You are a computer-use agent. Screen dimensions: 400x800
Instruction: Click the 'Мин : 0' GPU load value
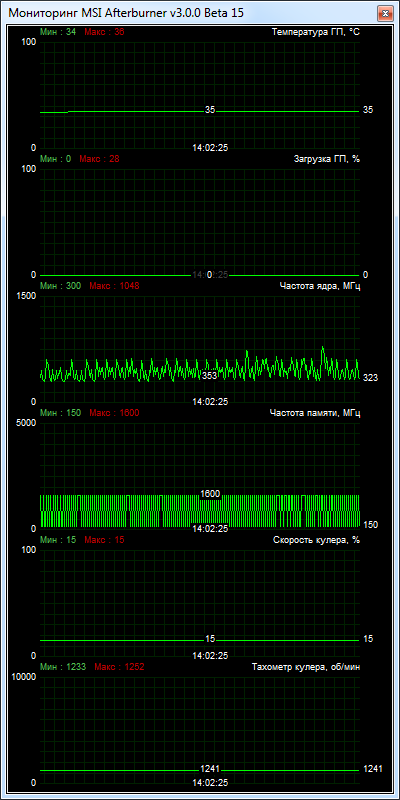pyautogui.click(x=56, y=159)
